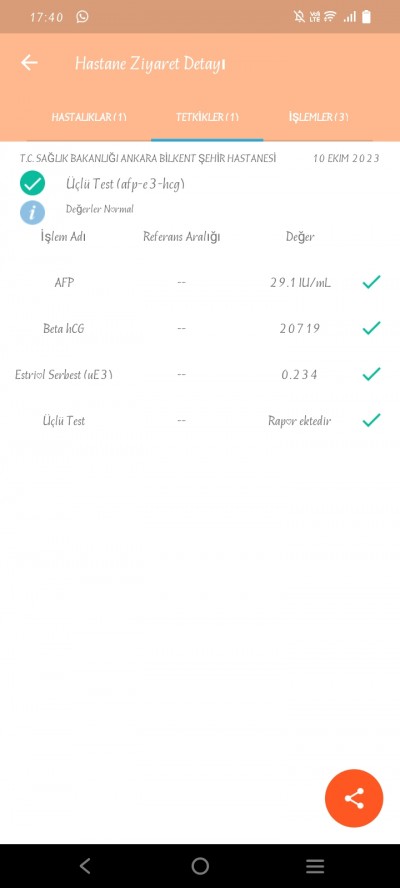Tap green check circle beside Üçlü Test
This screenshot has height=888, width=400.
click(x=32, y=183)
